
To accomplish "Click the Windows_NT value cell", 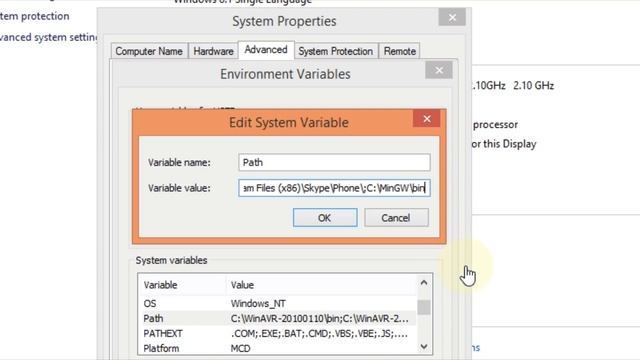I will pos(258,304).
